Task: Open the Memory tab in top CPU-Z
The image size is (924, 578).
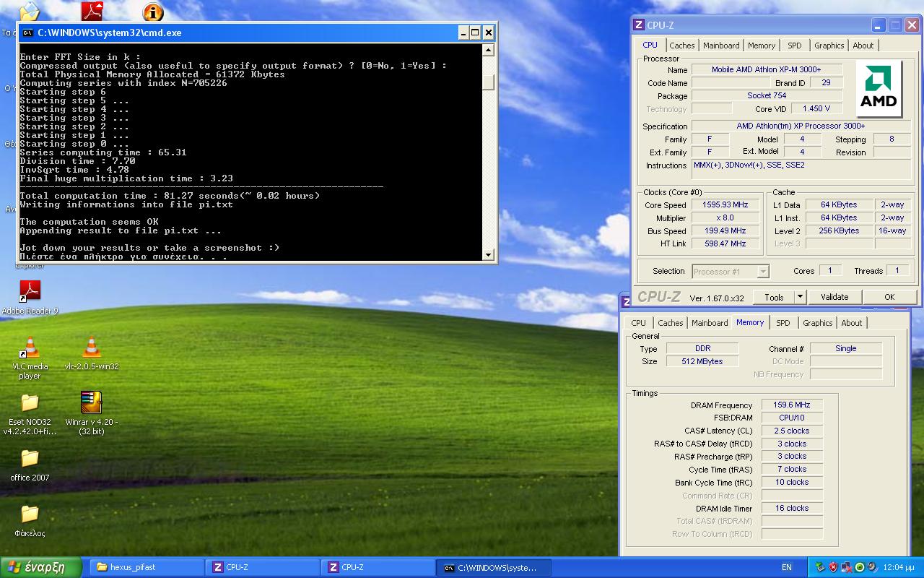Action: (x=762, y=46)
